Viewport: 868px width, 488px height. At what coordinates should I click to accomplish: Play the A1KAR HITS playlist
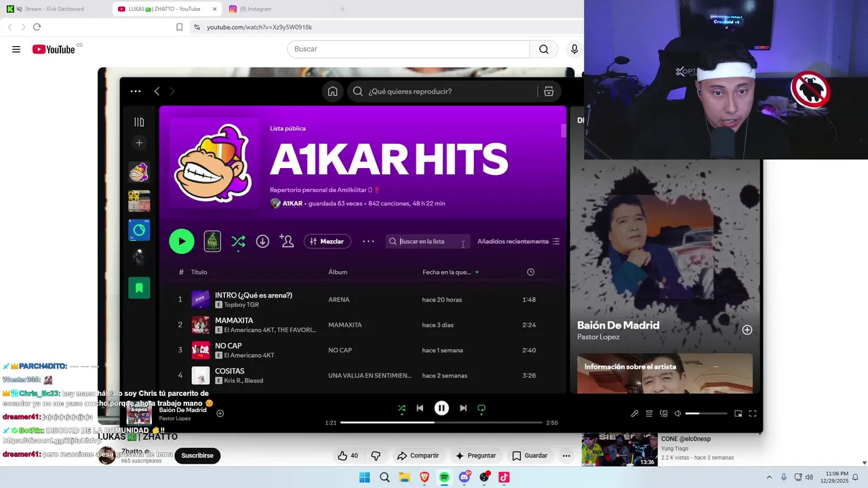coord(182,241)
